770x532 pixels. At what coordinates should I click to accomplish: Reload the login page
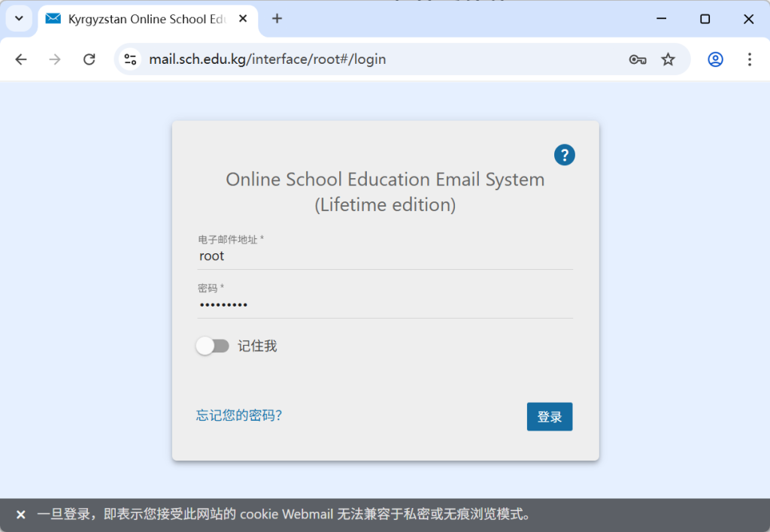[89, 59]
